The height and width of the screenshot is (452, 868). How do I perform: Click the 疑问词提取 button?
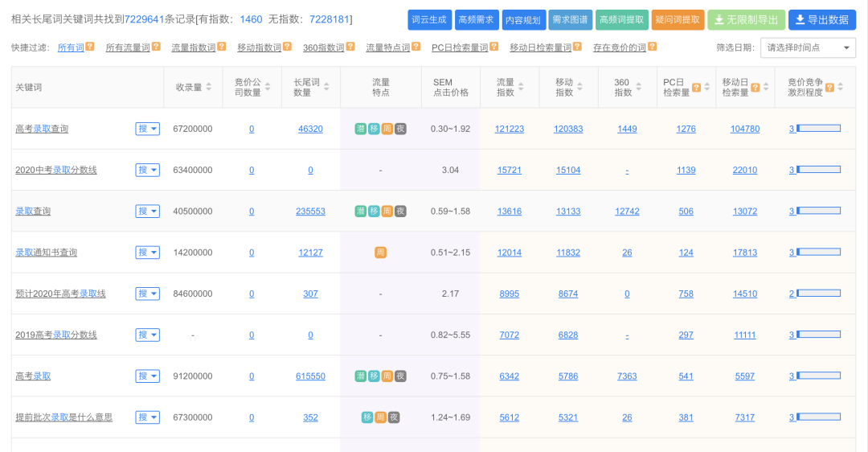coord(678,20)
